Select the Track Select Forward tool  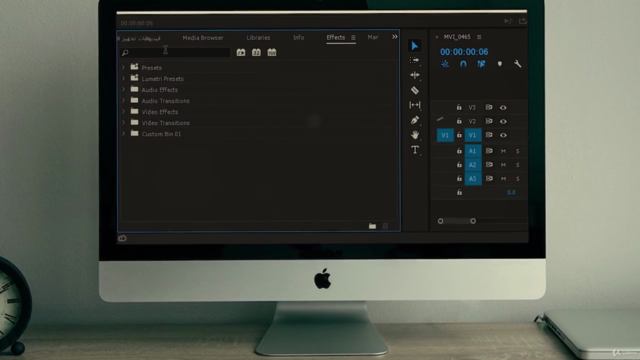pos(415,60)
